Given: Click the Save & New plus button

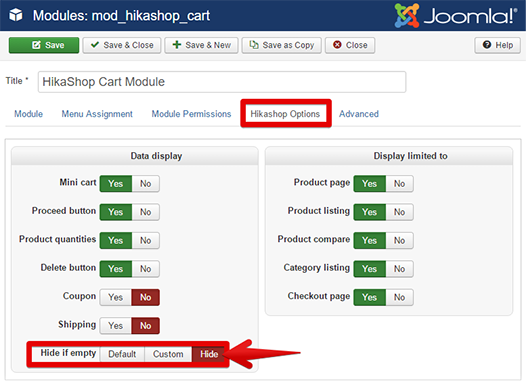Looking at the screenshot, I should [201, 45].
